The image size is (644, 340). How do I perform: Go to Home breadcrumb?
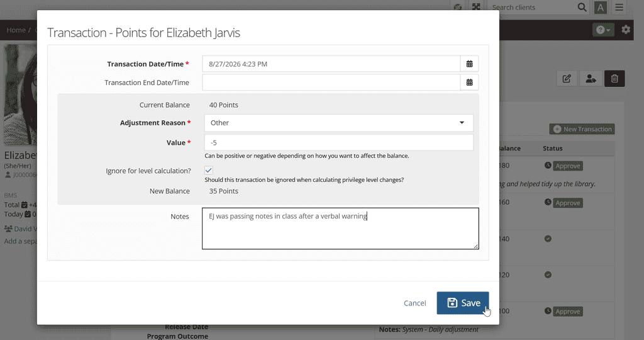(16, 30)
